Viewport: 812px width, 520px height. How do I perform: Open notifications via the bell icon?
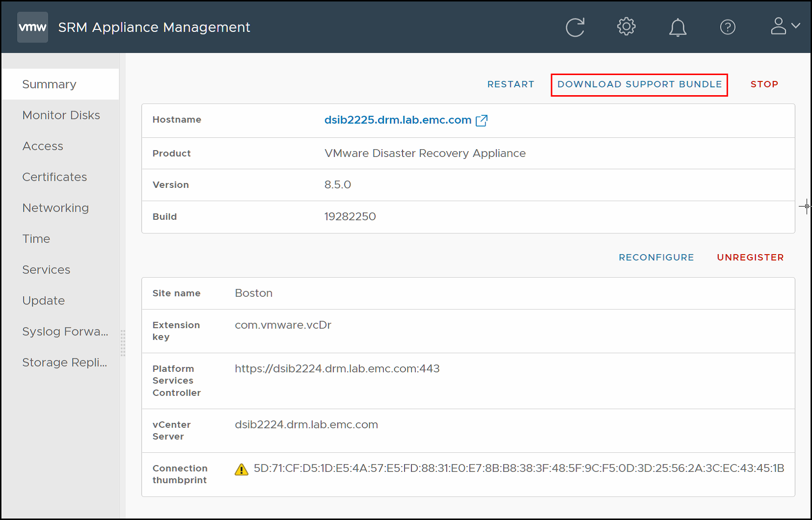pos(678,27)
